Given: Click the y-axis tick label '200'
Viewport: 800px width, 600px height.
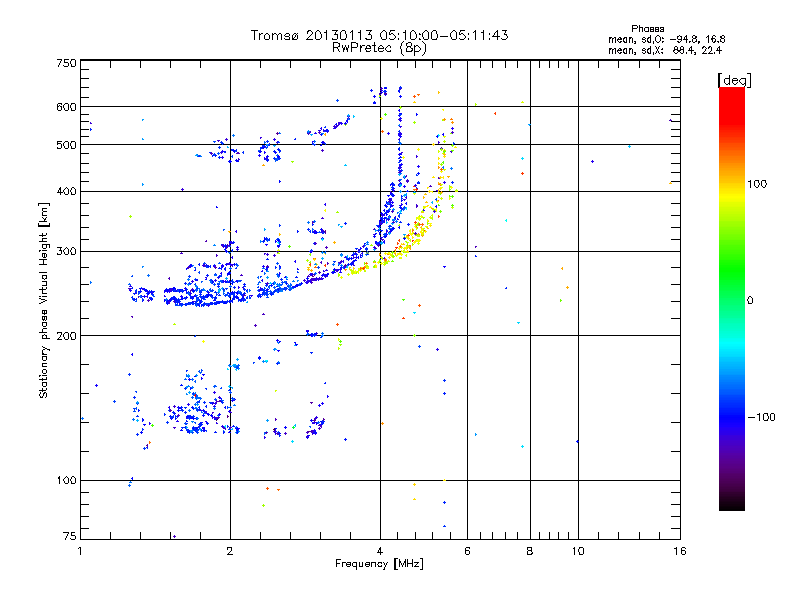Looking at the screenshot, I should tap(67, 336).
